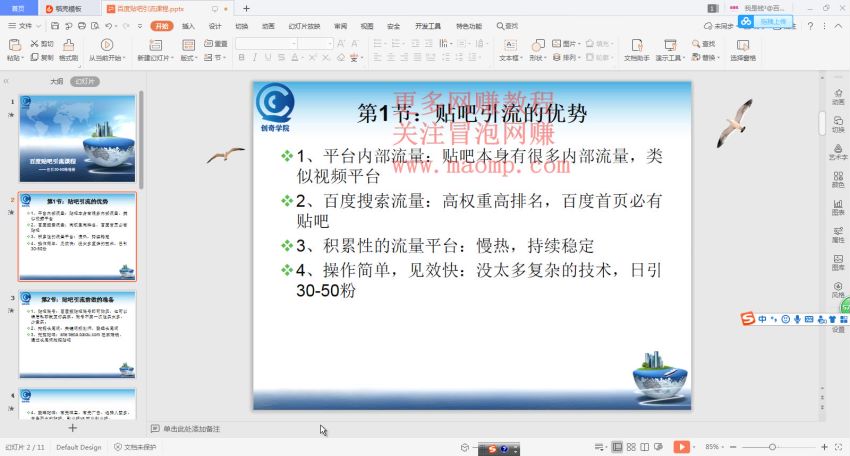This screenshot has height=456, width=850.
Task: Open the Chart sidebar panel icon
Action: (838, 207)
